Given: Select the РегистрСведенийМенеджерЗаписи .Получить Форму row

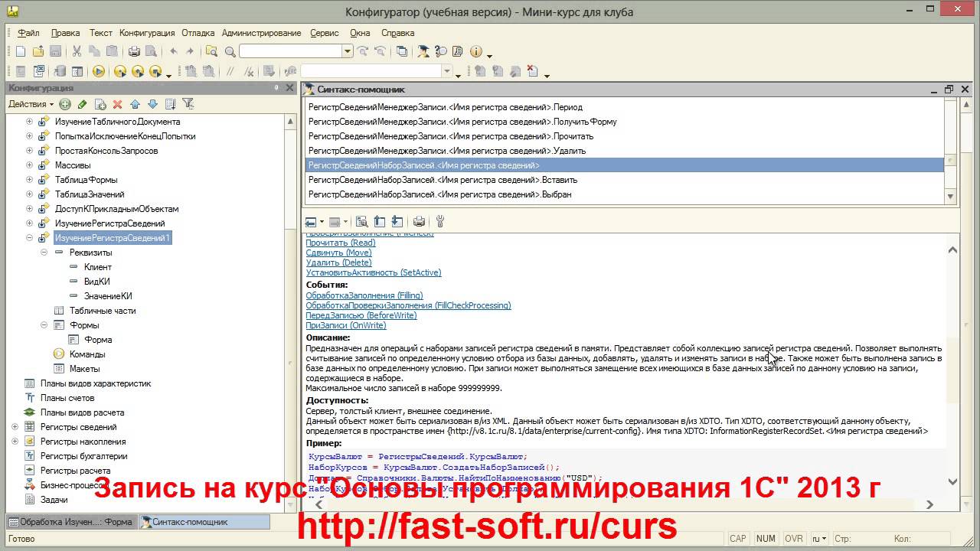Looking at the screenshot, I should pos(626,122).
